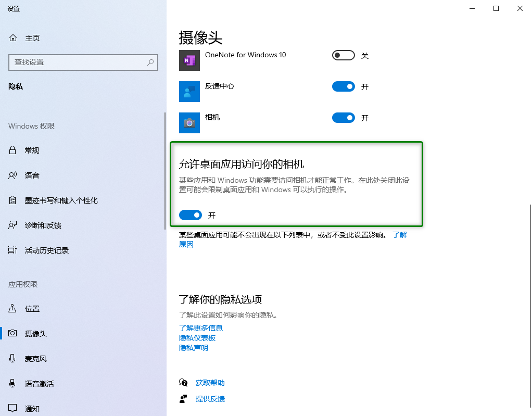This screenshot has height=416, width=532.
Task: Click the OneNote for Windows 10 label
Action: tap(245, 55)
